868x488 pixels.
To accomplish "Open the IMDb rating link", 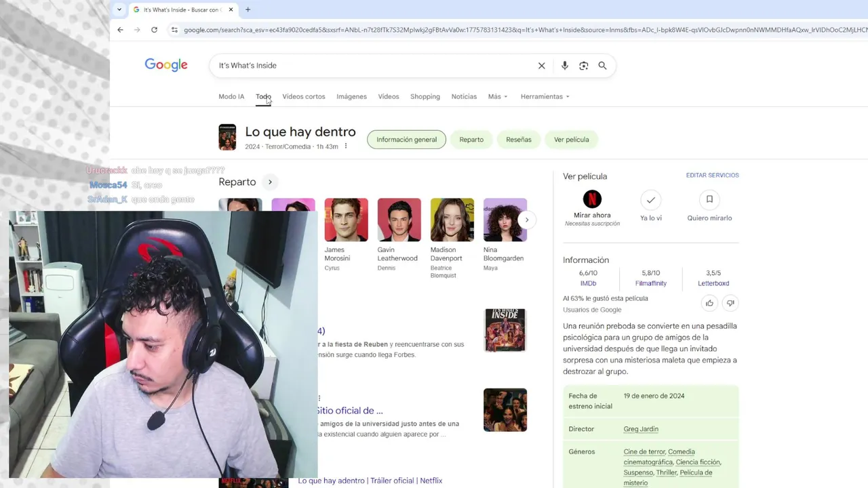I will coord(588,283).
